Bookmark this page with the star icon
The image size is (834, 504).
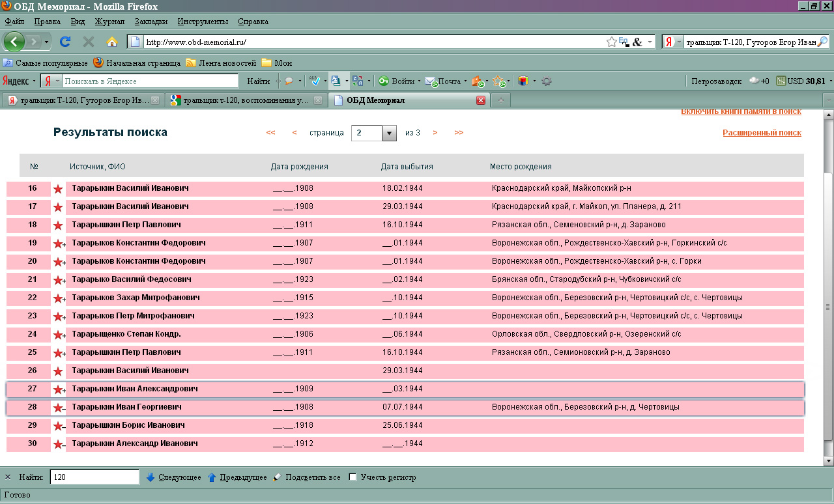pyautogui.click(x=611, y=42)
